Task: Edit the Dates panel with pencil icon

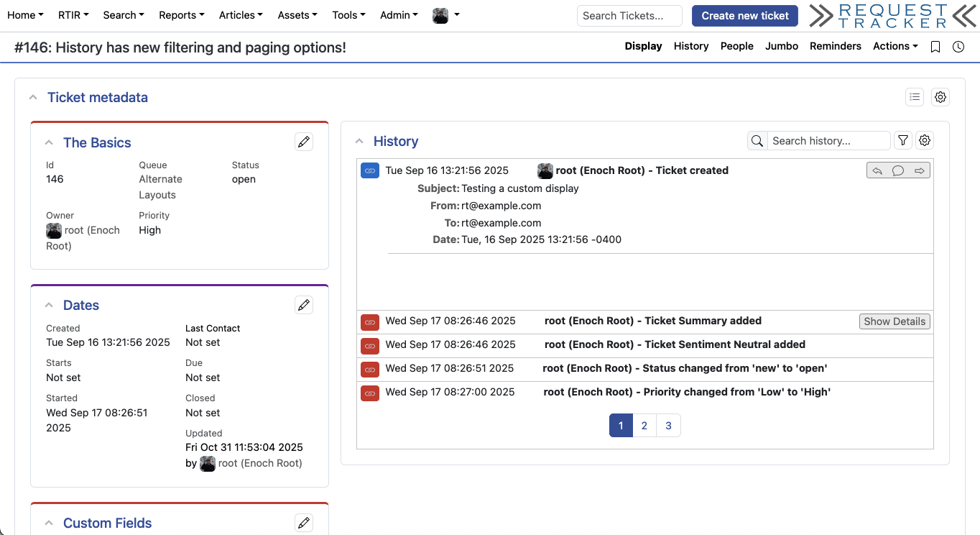Action: pos(304,305)
